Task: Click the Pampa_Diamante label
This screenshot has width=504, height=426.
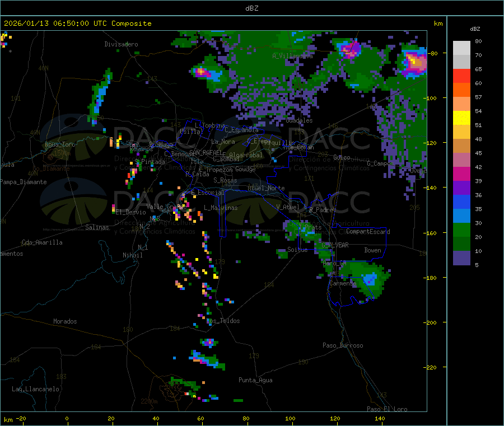Action: [x=23, y=182]
